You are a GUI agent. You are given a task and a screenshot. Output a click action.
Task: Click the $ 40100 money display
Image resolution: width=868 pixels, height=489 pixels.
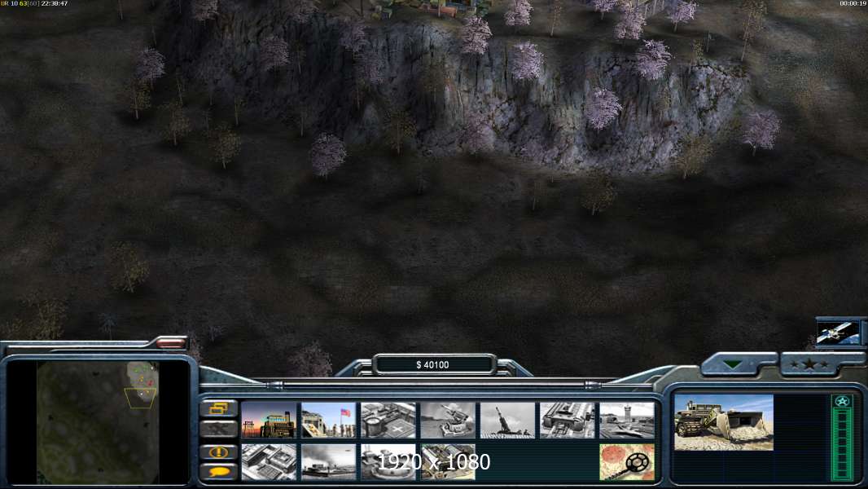pos(433,365)
